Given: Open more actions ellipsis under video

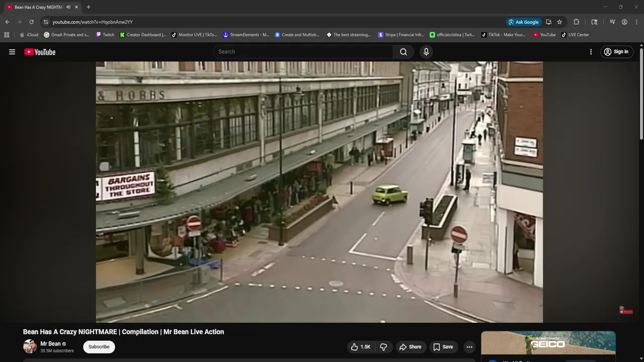Looking at the screenshot, I should 469,347.
